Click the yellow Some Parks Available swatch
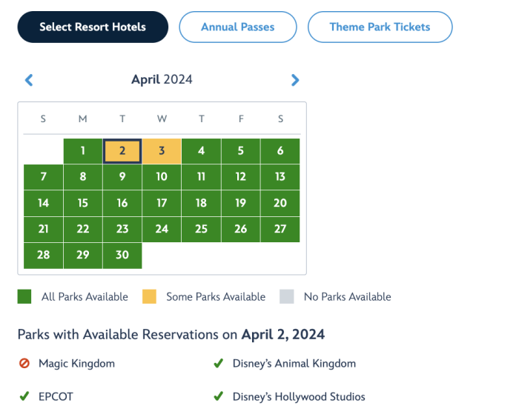The width and height of the screenshot is (519, 420). pos(150,297)
